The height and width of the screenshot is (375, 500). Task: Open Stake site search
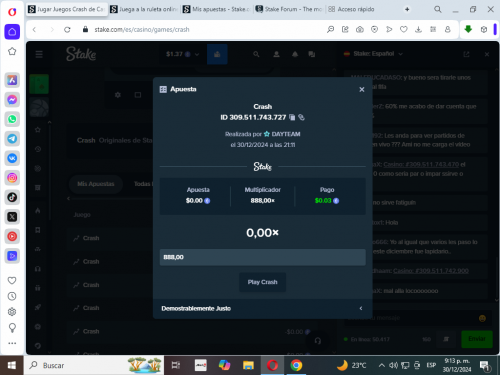pyautogui.click(x=256, y=54)
